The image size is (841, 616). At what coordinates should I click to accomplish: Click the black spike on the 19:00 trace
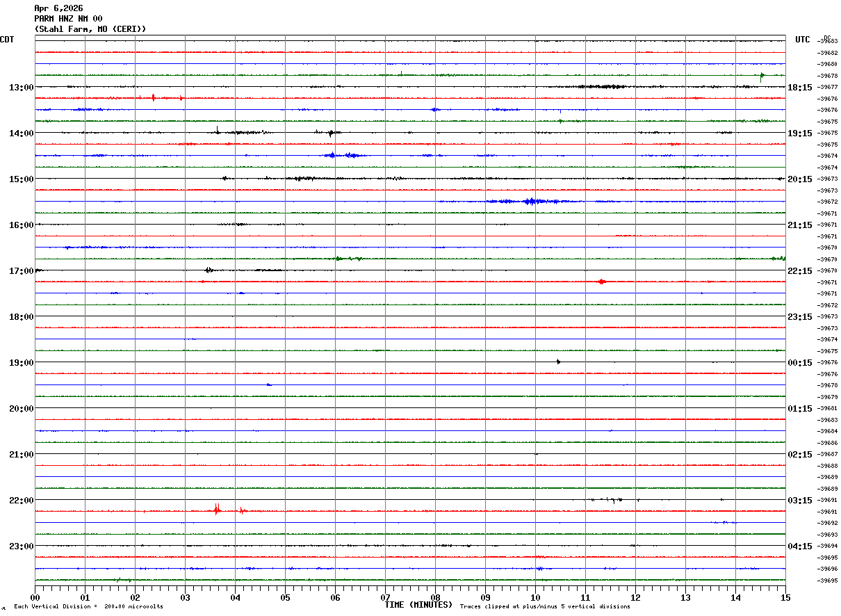click(558, 362)
